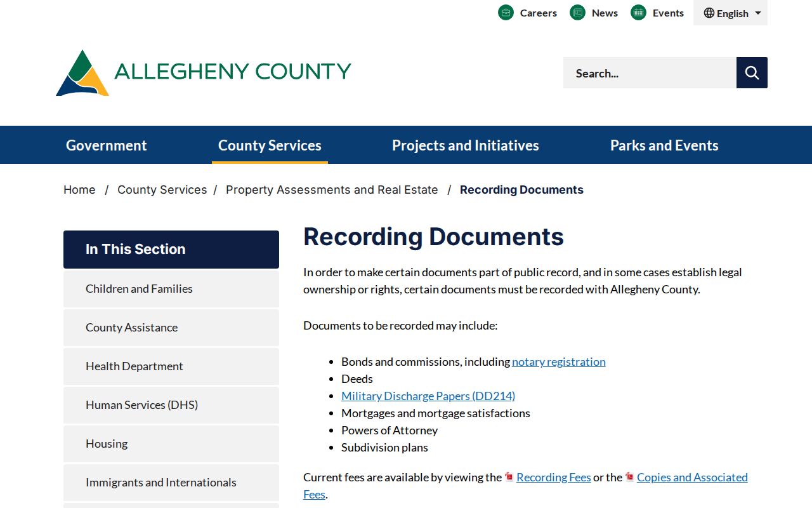Click in the Search input field

650,73
